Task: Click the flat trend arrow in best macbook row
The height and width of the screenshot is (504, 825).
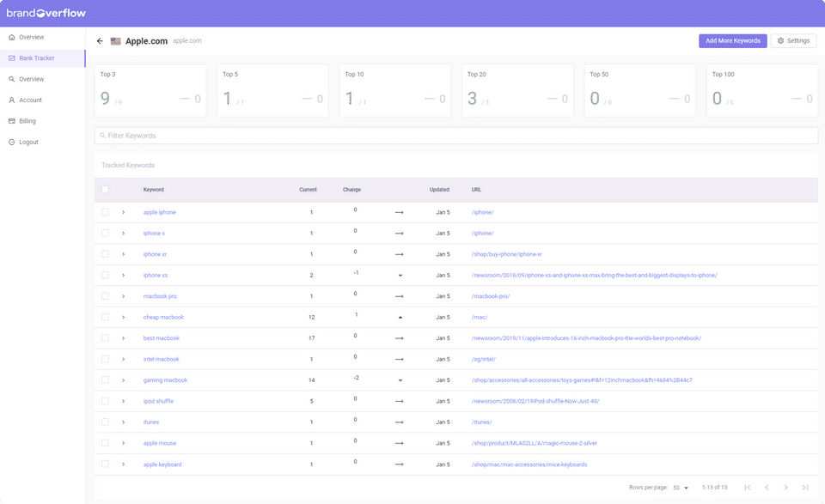Action: (x=400, y=338)
